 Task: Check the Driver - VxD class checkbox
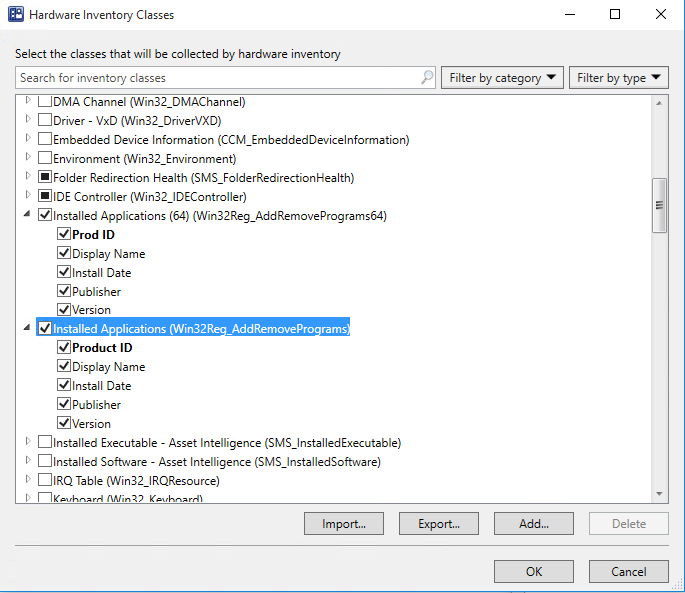pyautogui.click(x=45, y=120)
